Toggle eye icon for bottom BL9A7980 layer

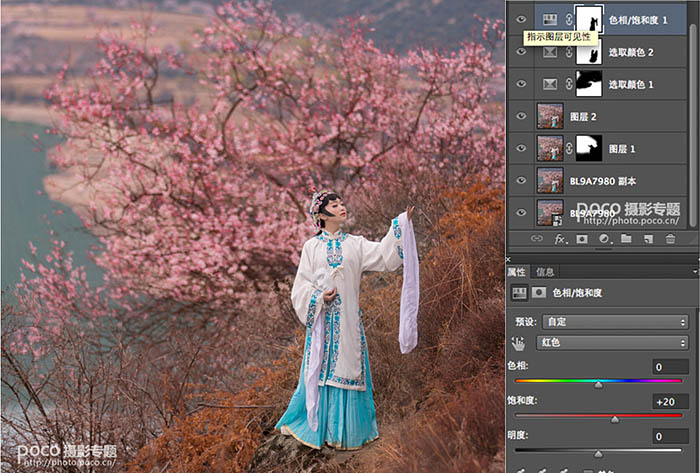(521, 212)
